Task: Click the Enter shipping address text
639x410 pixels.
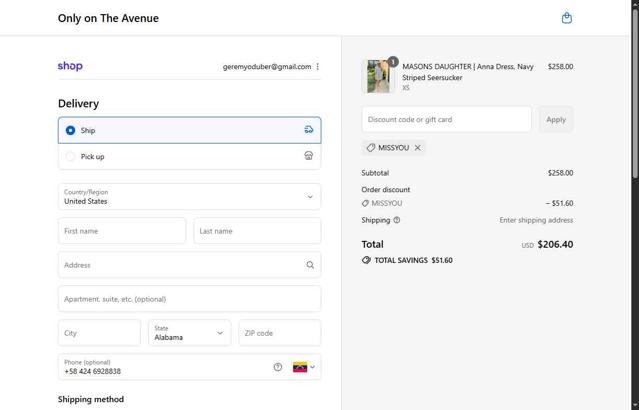Action: tap(536, 220)
